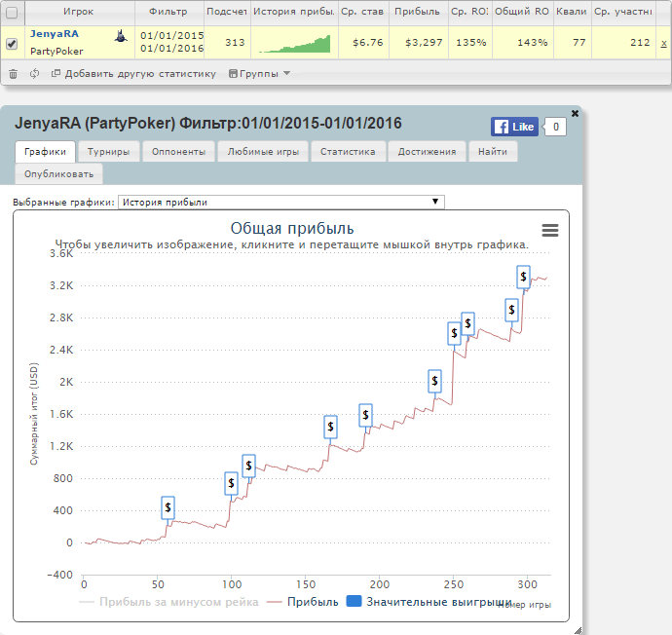
Task: Click the $ marker near game 100
Action: coord(231,483)
